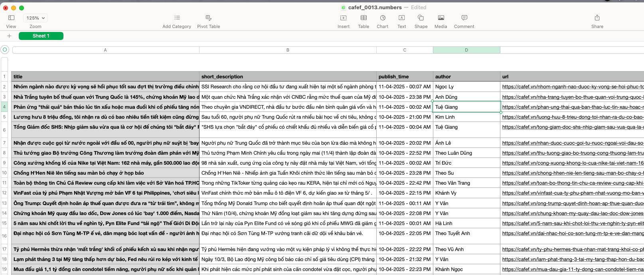Select row 4 header

[4, 107]
